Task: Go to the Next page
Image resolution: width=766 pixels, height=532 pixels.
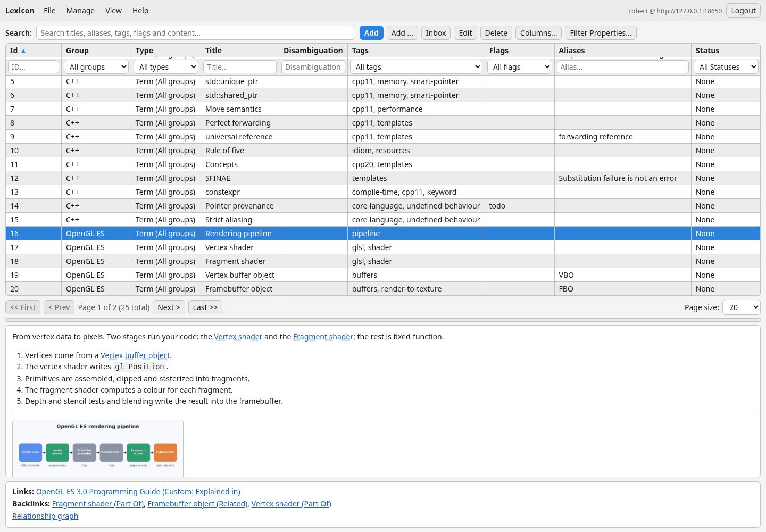Action: click(169, 307)
